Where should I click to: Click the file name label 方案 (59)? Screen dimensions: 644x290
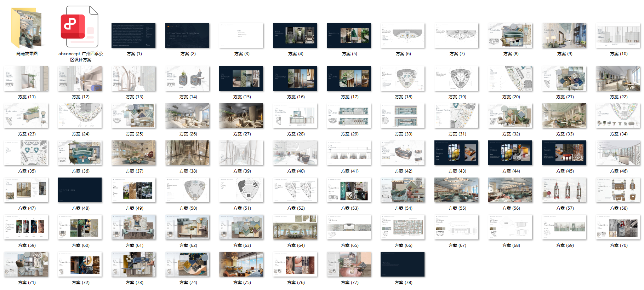[x=27, y=245]
